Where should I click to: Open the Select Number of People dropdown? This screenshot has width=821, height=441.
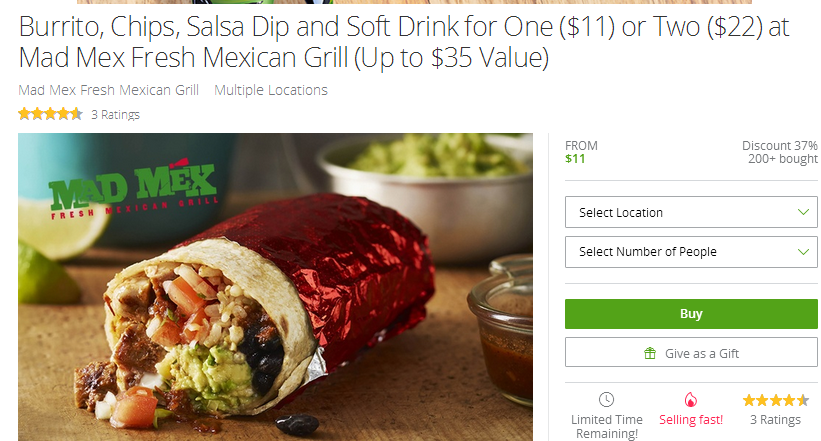pyautogui.click(x=691, y=252)
